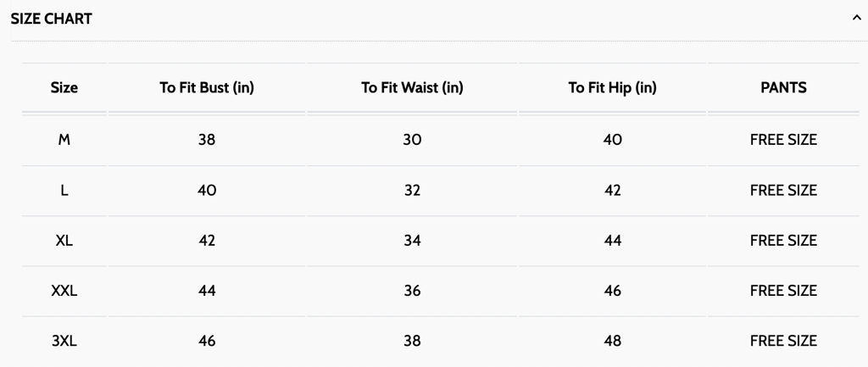The width and height of the screenshot is (868, 367).
Task: Select the 3XL size row label
Action: point(64,341)
